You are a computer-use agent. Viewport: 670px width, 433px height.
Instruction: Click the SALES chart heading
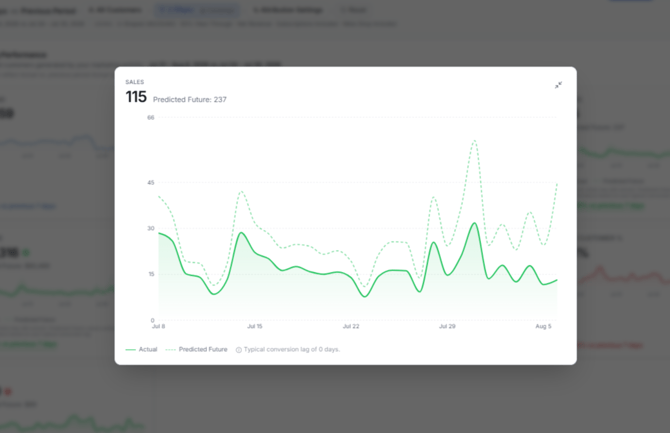point(135,82)
